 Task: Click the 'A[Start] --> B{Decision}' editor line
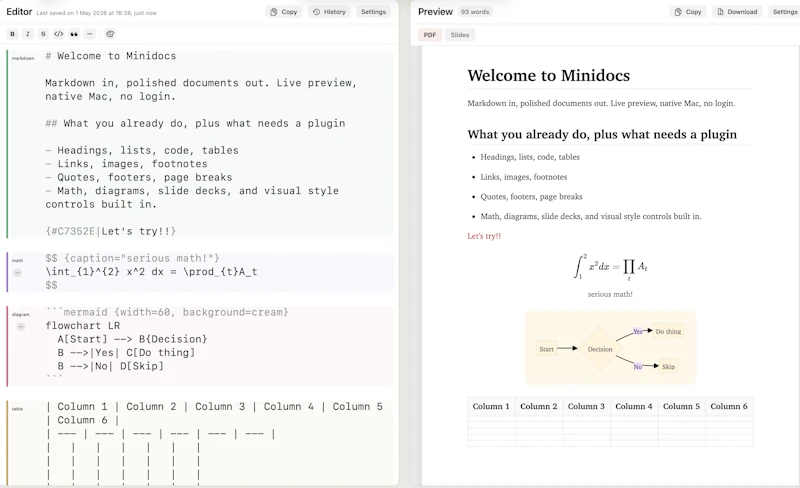(x=133, y=339)
